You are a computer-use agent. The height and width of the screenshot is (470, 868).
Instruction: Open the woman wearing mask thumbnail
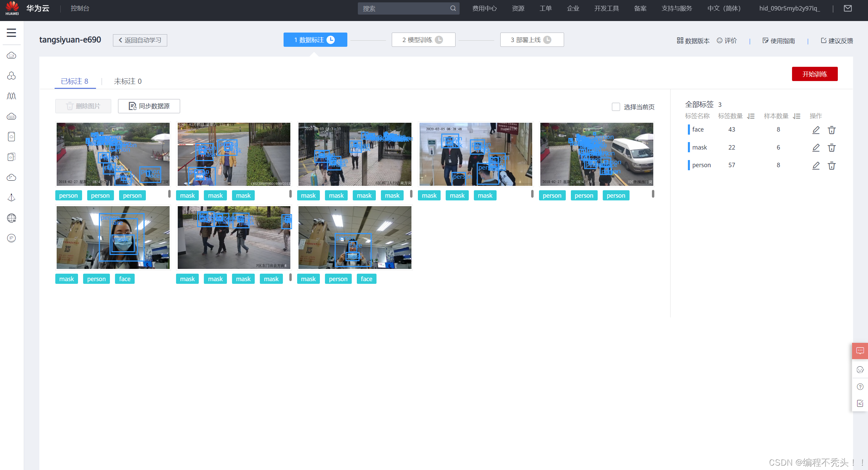[x=113, y=237]
